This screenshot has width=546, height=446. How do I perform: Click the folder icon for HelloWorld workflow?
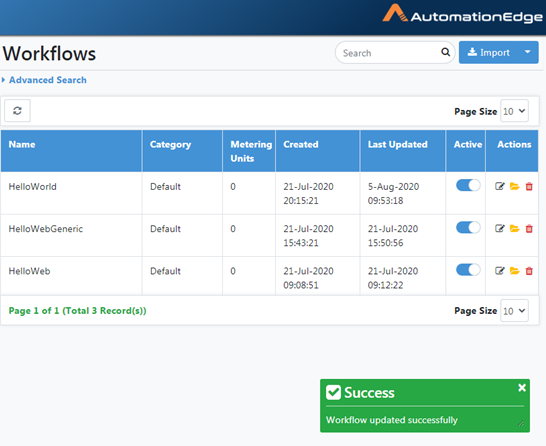click(x=514, y=186)
